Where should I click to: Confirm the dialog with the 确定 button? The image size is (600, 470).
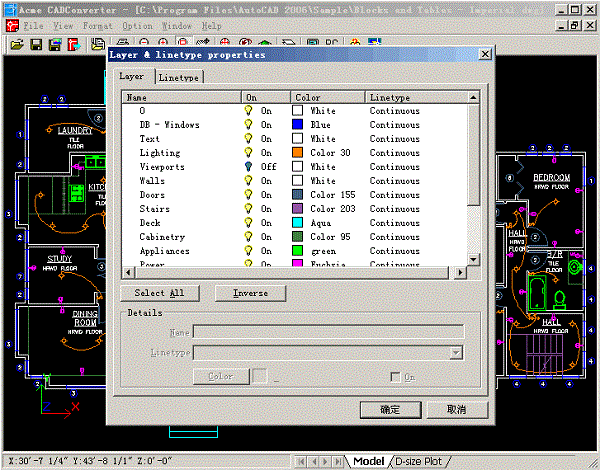point(391,409)
